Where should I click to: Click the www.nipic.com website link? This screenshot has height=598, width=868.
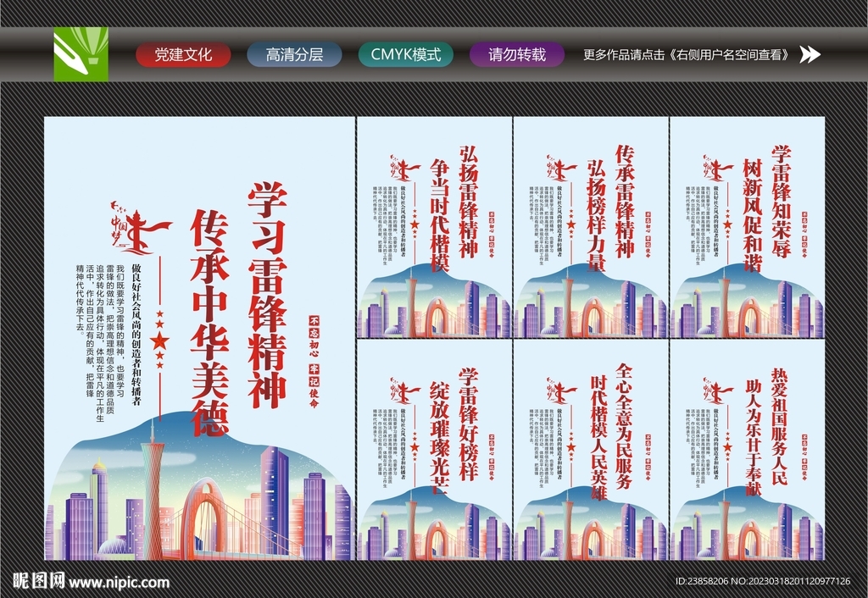coord(119,583)
